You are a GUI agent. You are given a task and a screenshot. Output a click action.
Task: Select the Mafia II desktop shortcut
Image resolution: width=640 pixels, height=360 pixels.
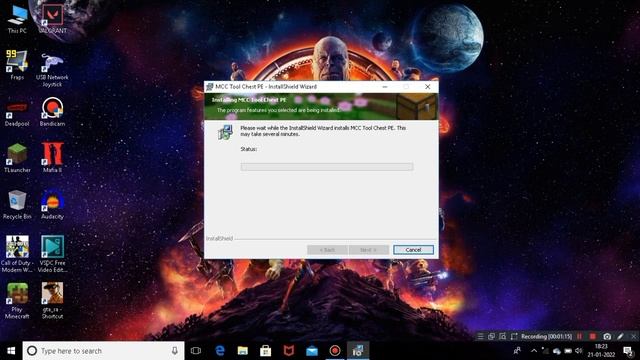click(52, 158)
